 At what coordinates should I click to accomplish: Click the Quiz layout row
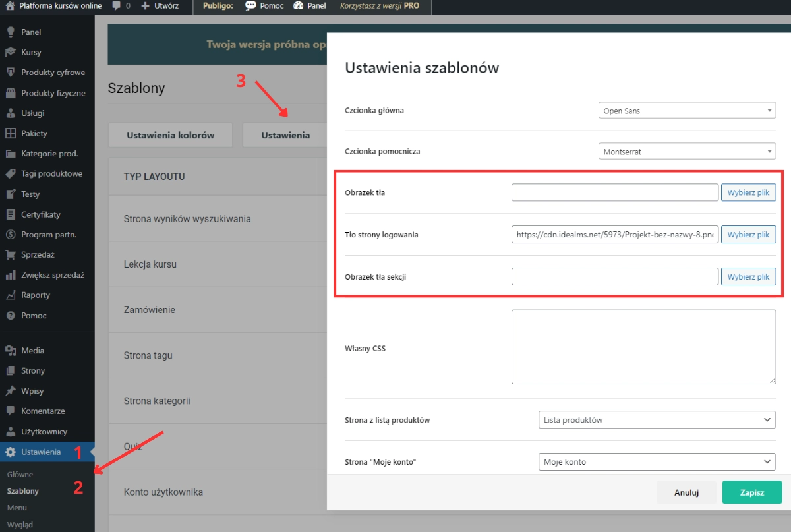click(218, 446)
